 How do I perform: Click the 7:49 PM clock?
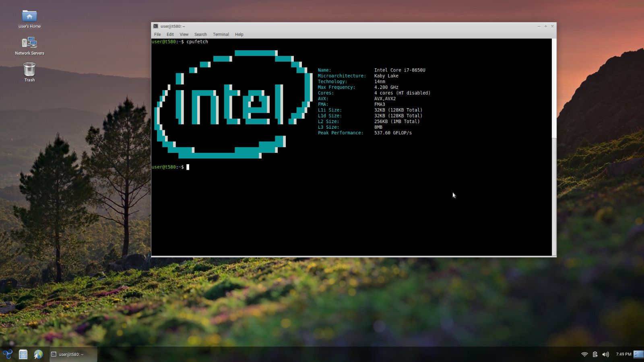click(x=623, y=354)
